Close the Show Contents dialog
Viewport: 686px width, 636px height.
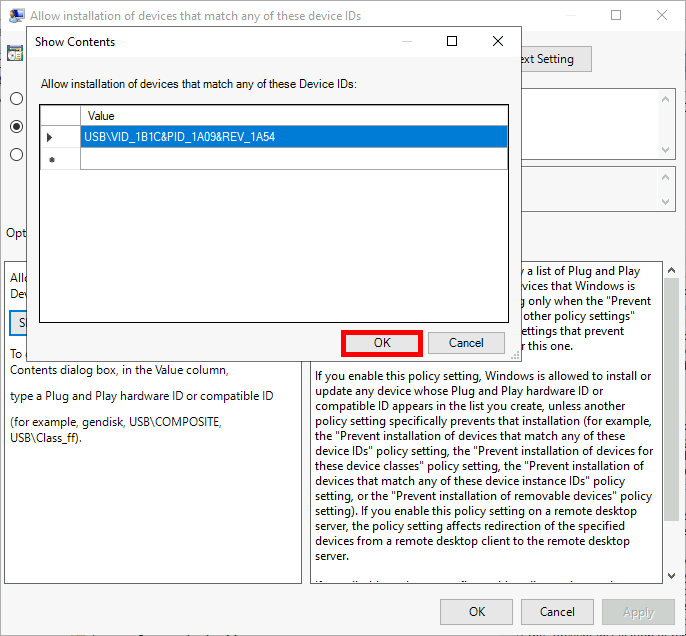click(498, 42)
